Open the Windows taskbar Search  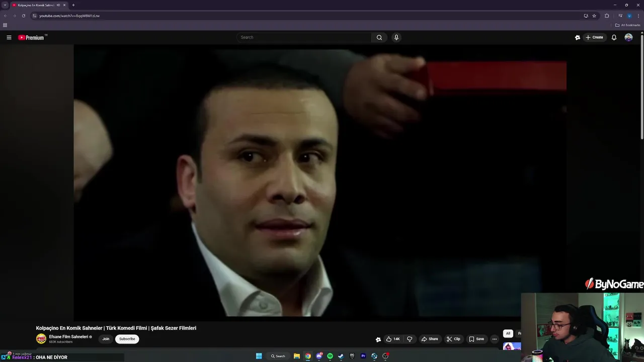(x=278, y=356)
